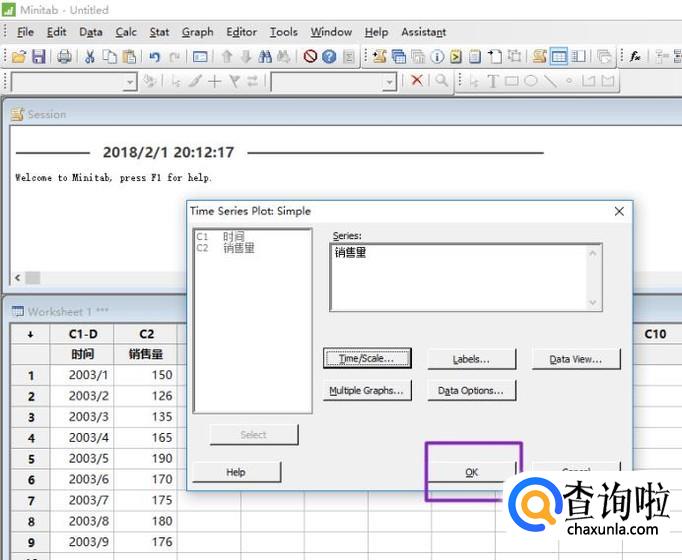The image size is (682, 560).
Task: Select C1 时间 in the variable list
Action: coord(221,237)
